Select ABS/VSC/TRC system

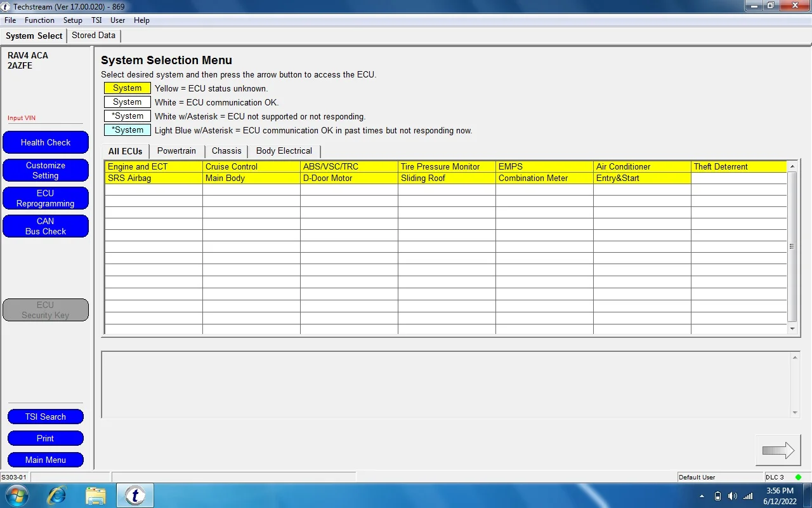(x=349, y=167)
